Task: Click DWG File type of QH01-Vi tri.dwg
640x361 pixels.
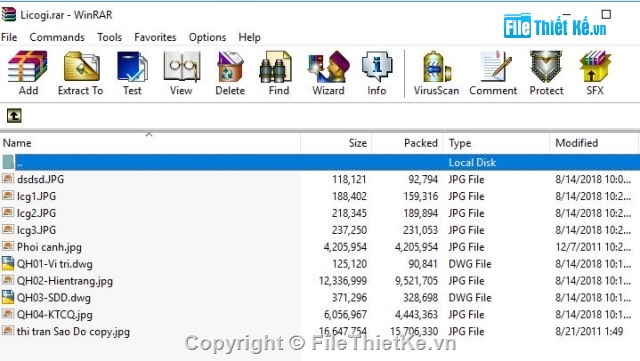Action: [470, 264]
